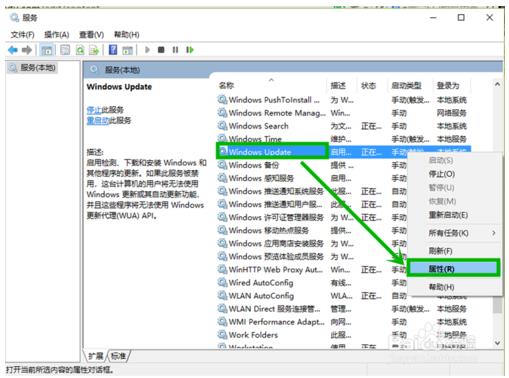The height and width of the screenshot is (378, 509).
Task: Select Windows 移动热点服务 row
Action: pyautogui.click(x=312, y=230)
